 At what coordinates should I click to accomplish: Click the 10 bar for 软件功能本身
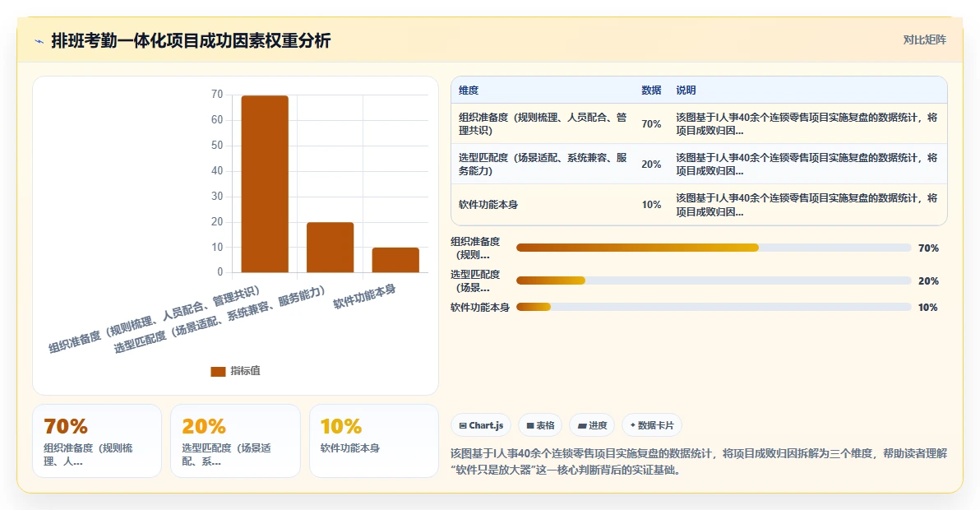(395, 260)
